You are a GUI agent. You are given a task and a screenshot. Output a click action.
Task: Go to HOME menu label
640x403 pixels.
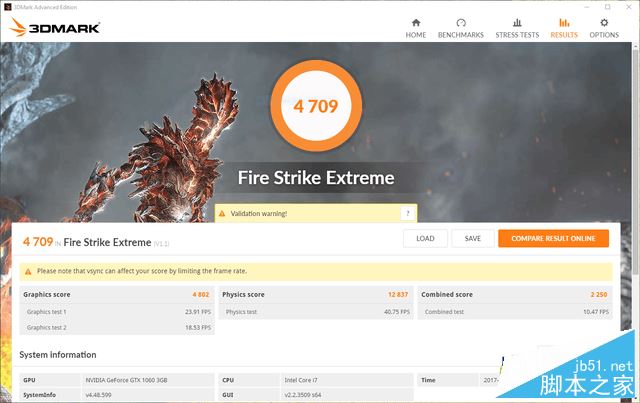pos(416,35)
